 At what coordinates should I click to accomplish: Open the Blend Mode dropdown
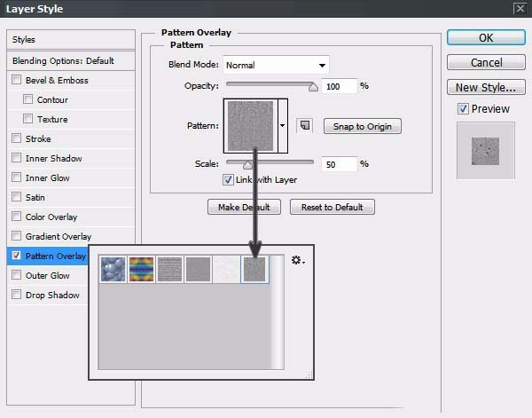point(275,65)
